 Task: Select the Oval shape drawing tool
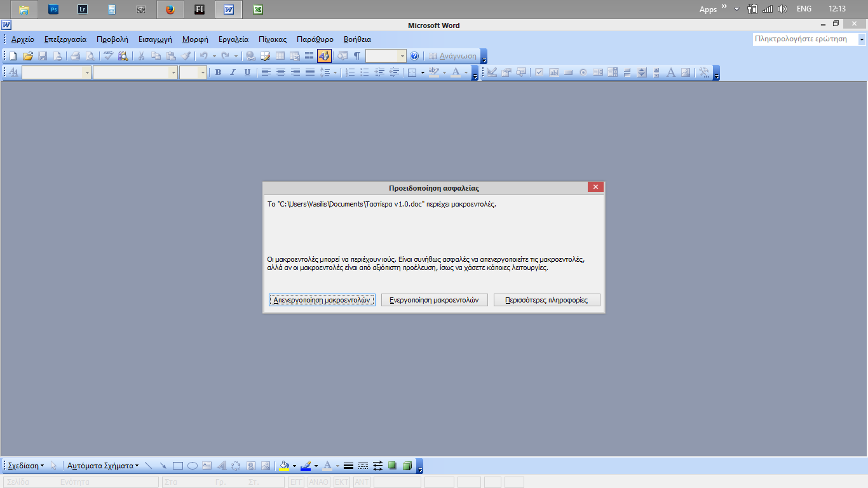[192, 466]
